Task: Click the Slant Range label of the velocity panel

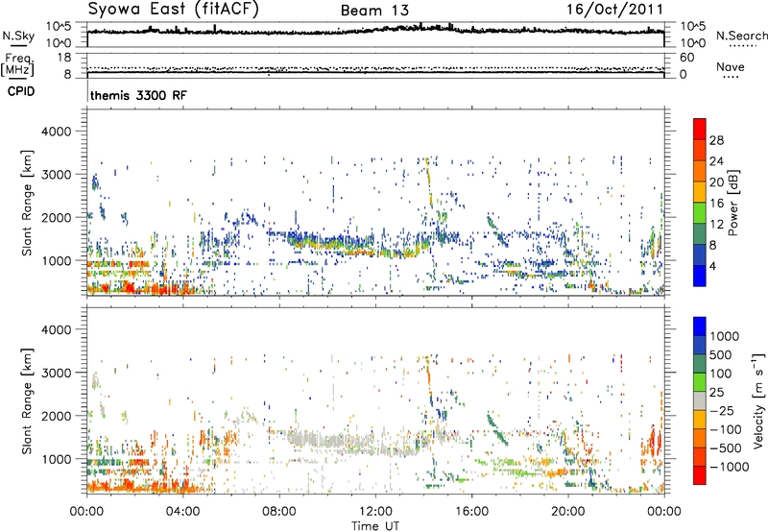Action: (x=27, y=401)
